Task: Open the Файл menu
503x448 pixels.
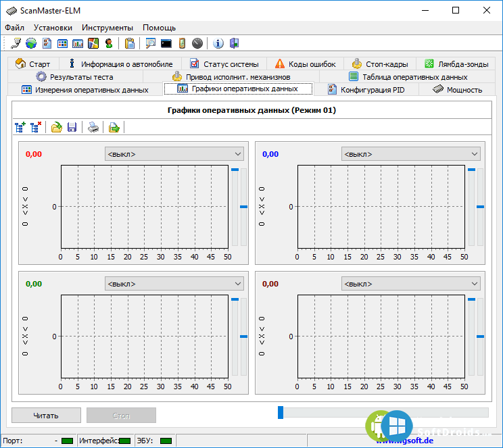Action: (x=14, y=28)
